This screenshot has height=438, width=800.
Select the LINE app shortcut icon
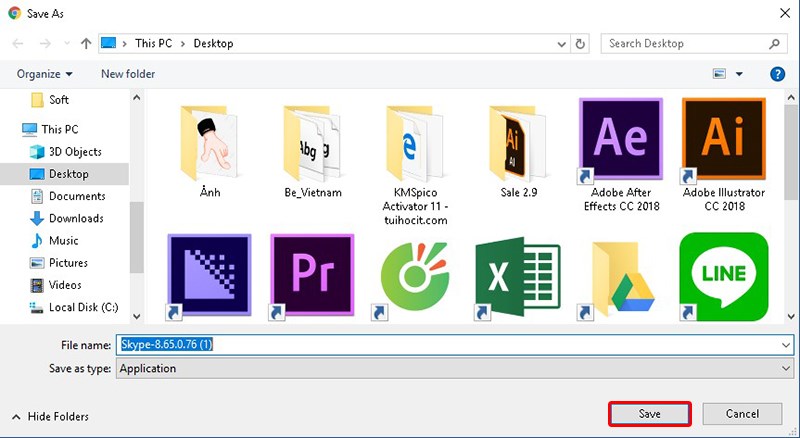pos(724,277)
